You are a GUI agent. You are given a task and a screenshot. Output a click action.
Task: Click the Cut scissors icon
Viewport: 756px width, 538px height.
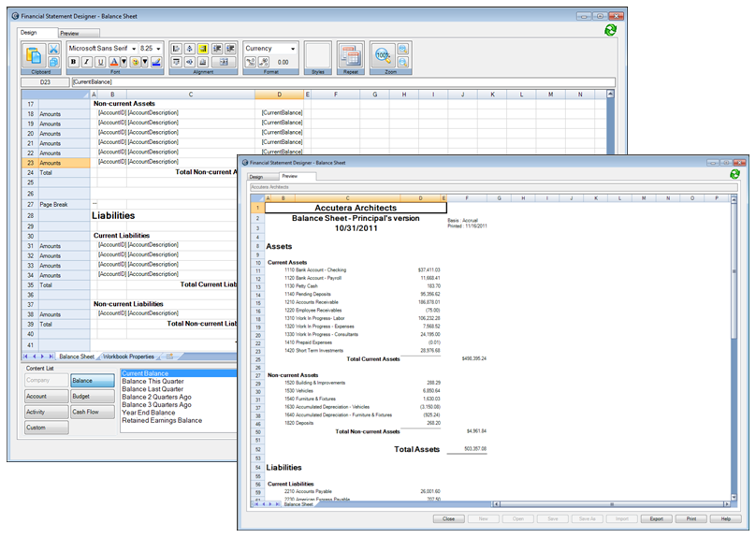[53, 49]
